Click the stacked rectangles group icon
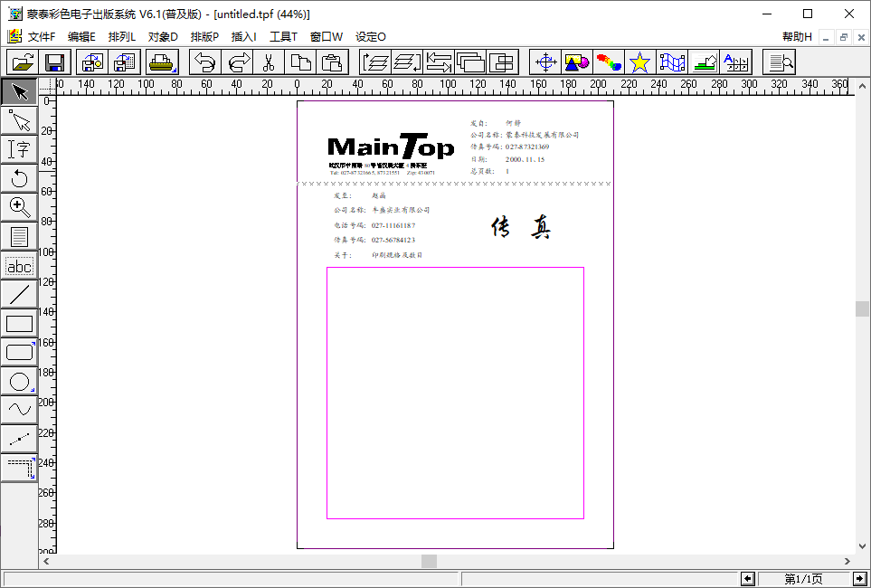Viewport: 871px width, 588px height. (x=470, y=62)
